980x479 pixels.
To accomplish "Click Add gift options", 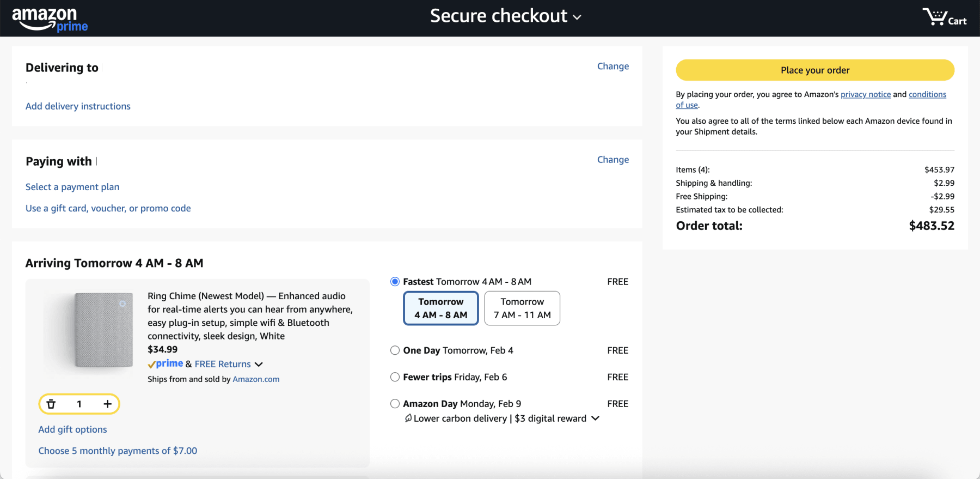I will click(x=72, y=429).
